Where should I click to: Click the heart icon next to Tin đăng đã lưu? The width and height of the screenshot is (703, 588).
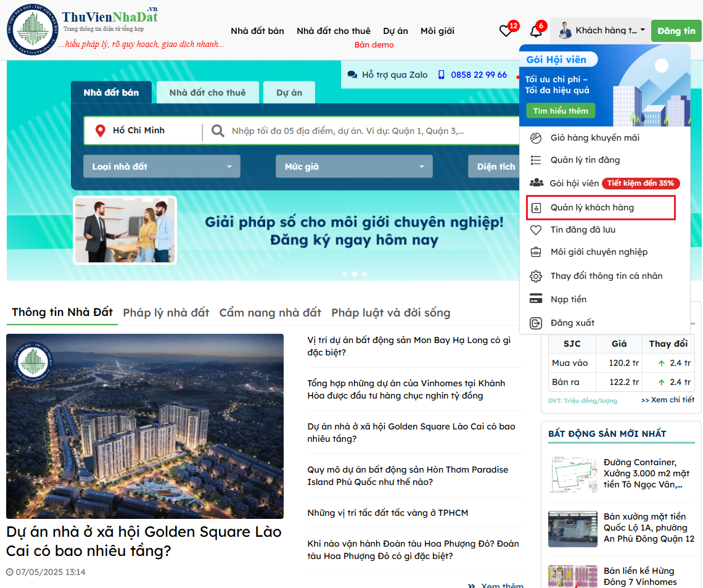(x=536, y=230)
